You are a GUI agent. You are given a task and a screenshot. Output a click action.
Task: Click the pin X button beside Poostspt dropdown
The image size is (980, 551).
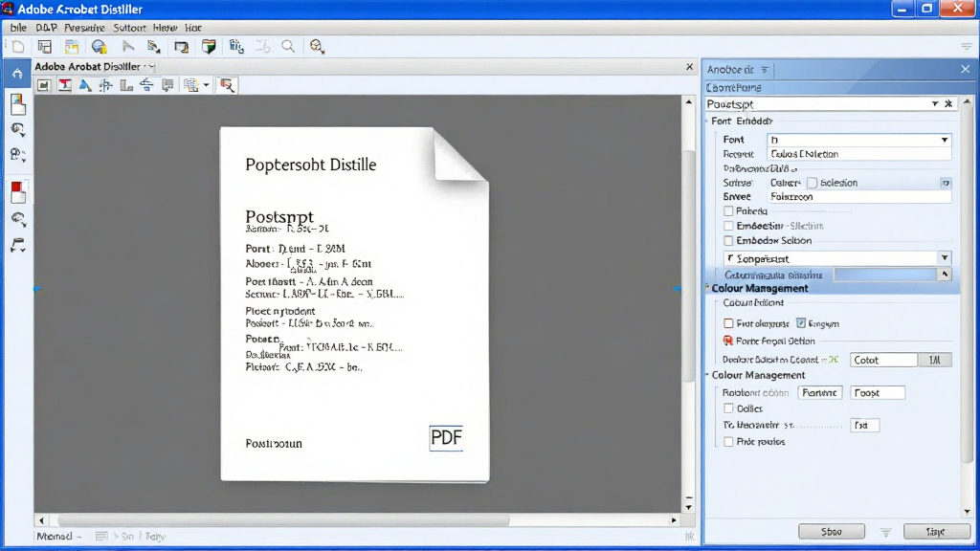[948, 103]
